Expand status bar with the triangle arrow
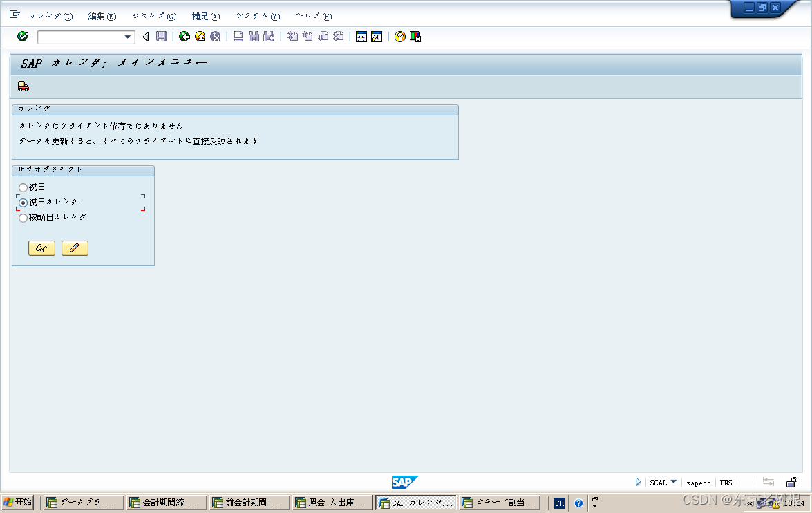 [x=638, y=482]
